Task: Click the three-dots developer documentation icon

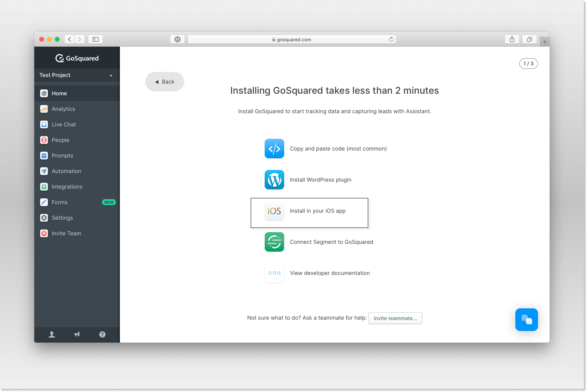Action: [274, 273]
